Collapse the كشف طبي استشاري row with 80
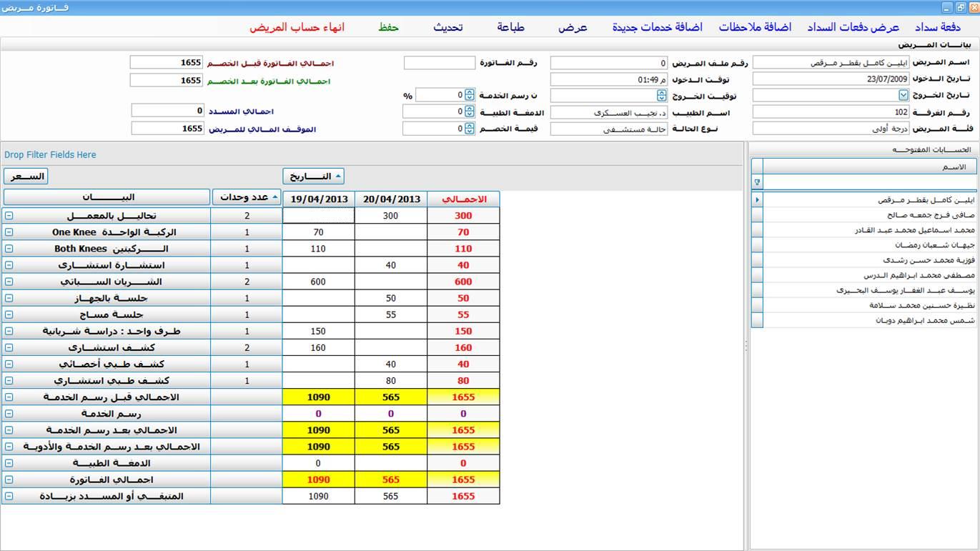 click(x=9, y=380)
